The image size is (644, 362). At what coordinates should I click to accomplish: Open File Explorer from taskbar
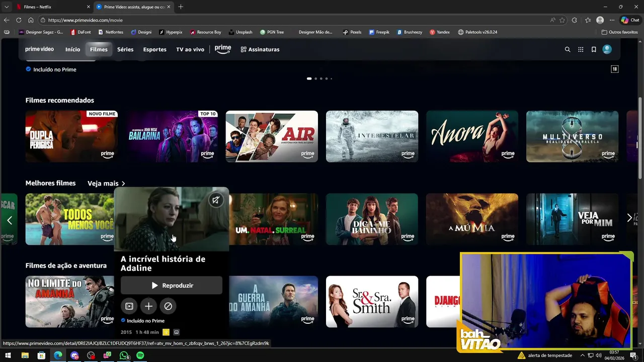pos(25,355)
